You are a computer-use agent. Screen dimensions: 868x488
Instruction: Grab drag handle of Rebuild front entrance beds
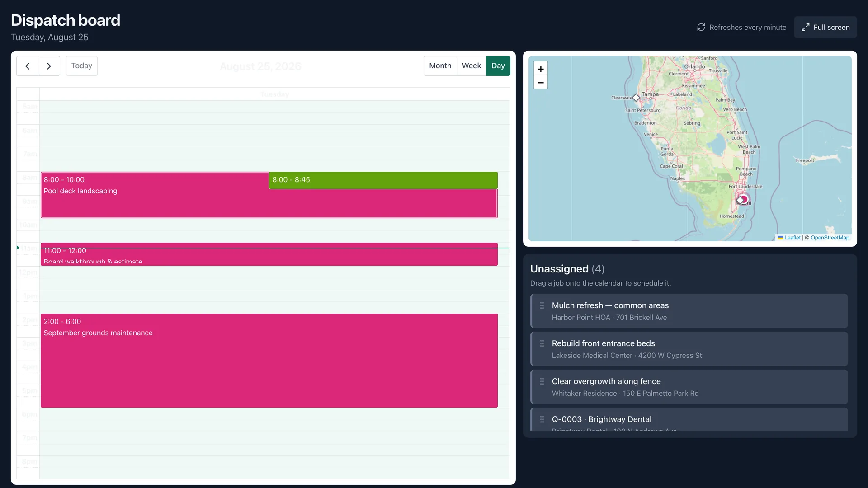point(542,344)
